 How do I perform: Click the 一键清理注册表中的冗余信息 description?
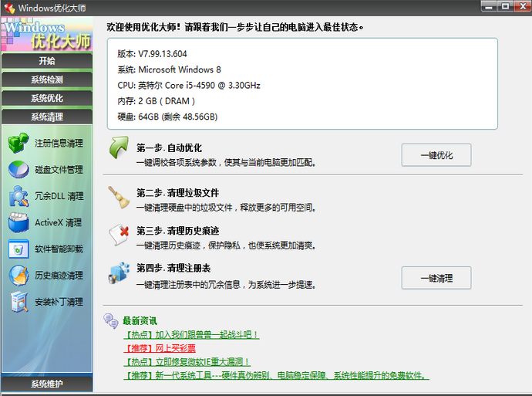[x=226, y=285]
